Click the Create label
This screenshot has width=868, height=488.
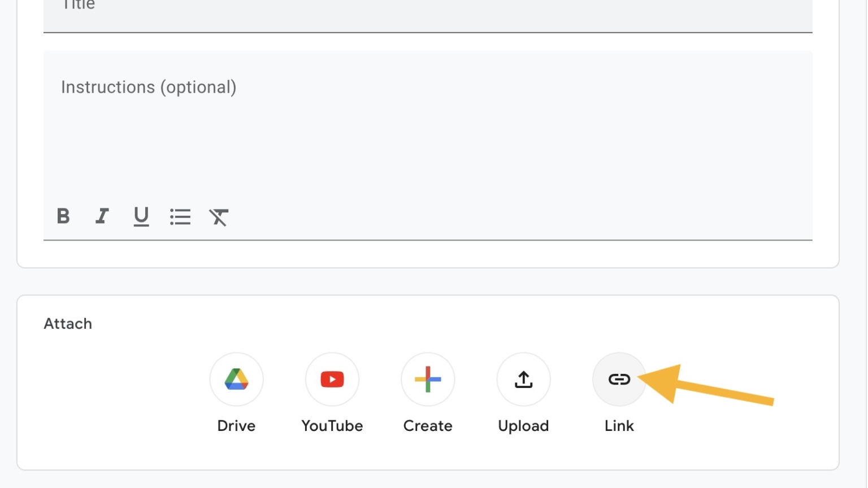(x=427, y=426)
